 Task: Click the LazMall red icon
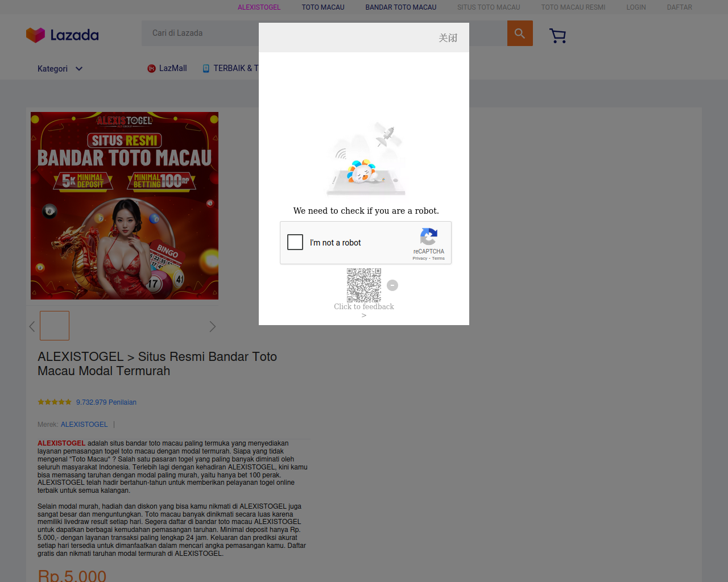click(x=151, y=69)
